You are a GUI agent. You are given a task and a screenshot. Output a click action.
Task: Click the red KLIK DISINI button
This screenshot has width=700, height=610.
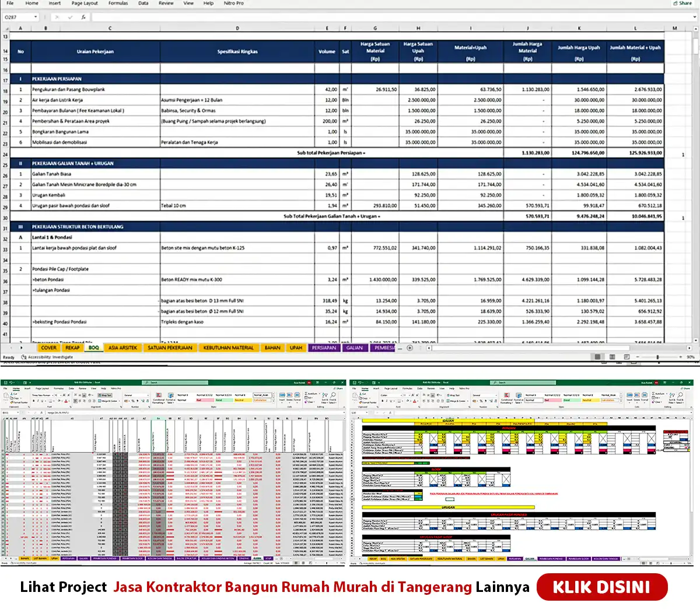point(601,587)
